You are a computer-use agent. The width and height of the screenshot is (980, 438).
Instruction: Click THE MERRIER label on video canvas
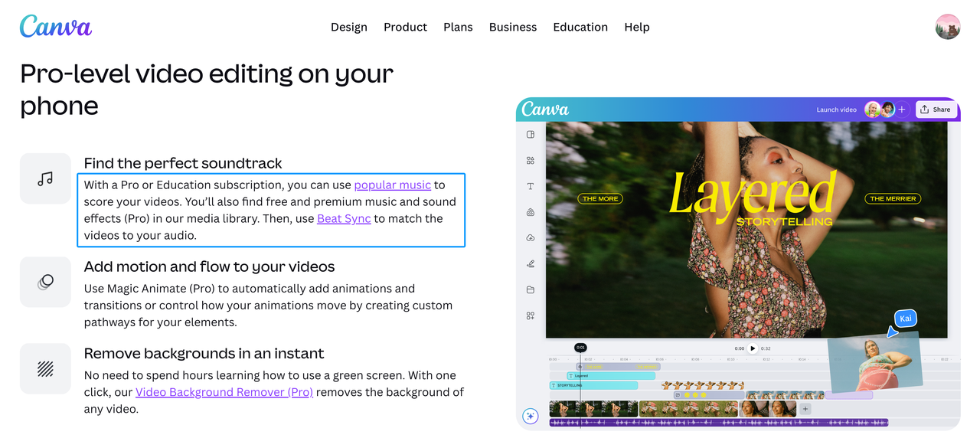pos(893,198)
